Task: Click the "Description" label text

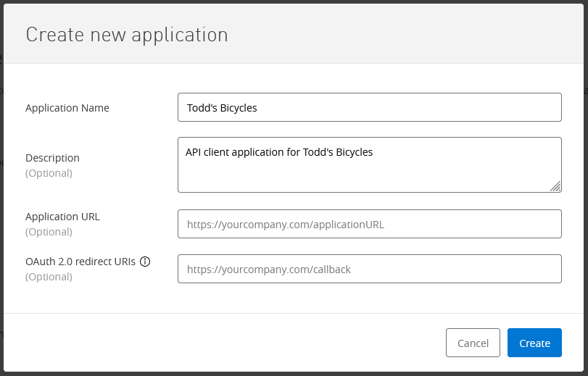Action: click(52, 158)
